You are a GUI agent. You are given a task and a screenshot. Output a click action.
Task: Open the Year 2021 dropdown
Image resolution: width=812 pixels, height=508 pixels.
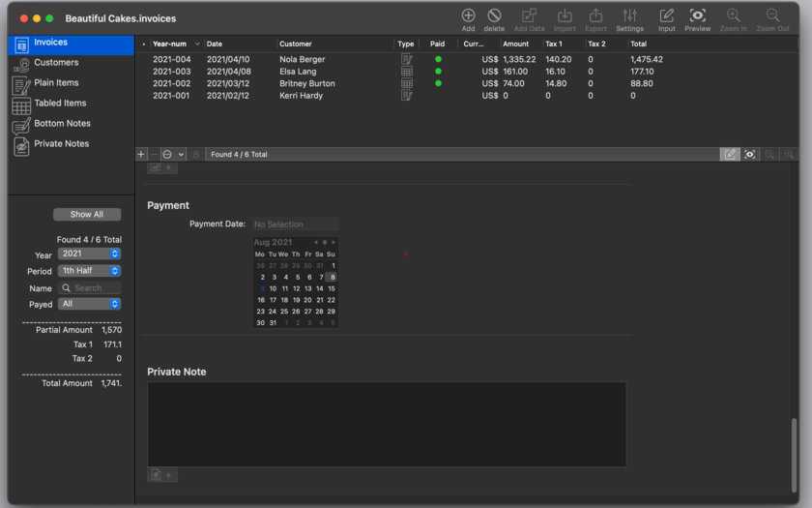[89, 254]
